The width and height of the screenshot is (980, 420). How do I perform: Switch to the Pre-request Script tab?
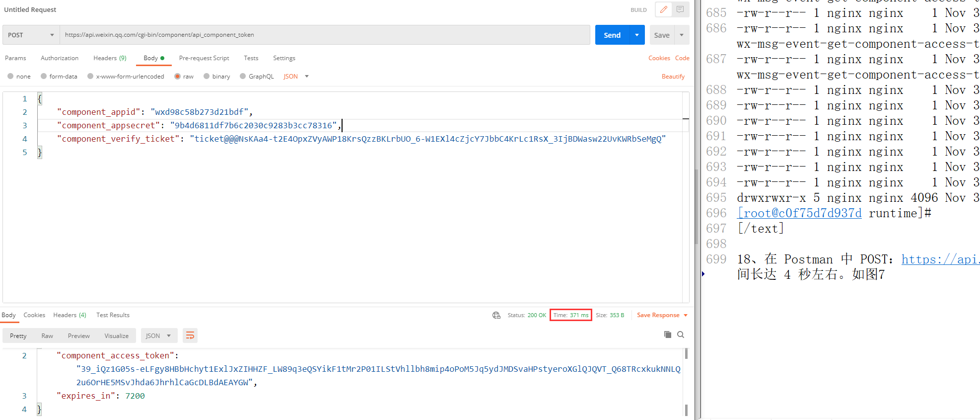204,58
